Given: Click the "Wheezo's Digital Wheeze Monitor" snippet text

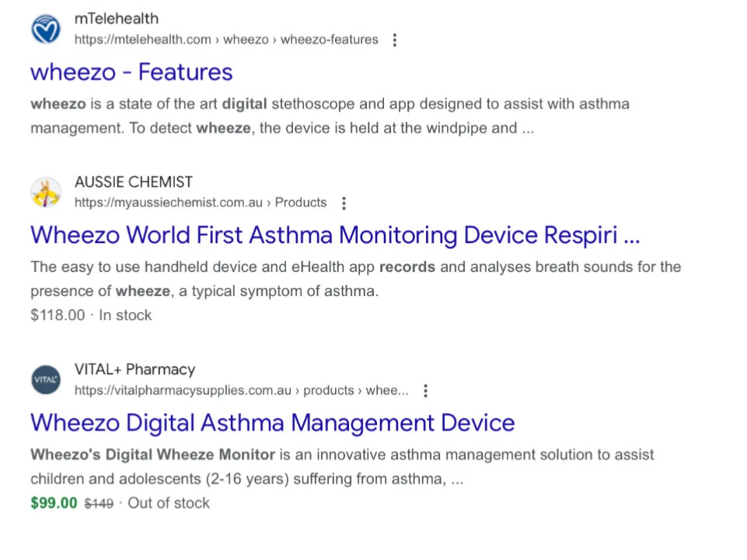Looking at the screenshot, I should click(153, 454).
